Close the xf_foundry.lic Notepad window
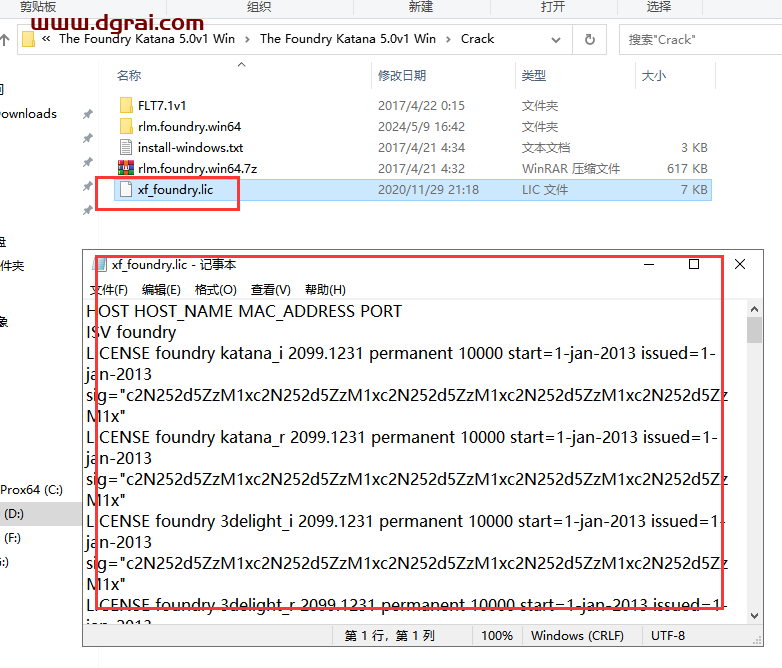782x668 pixels. pyautogui.click(x=740, y=264)
